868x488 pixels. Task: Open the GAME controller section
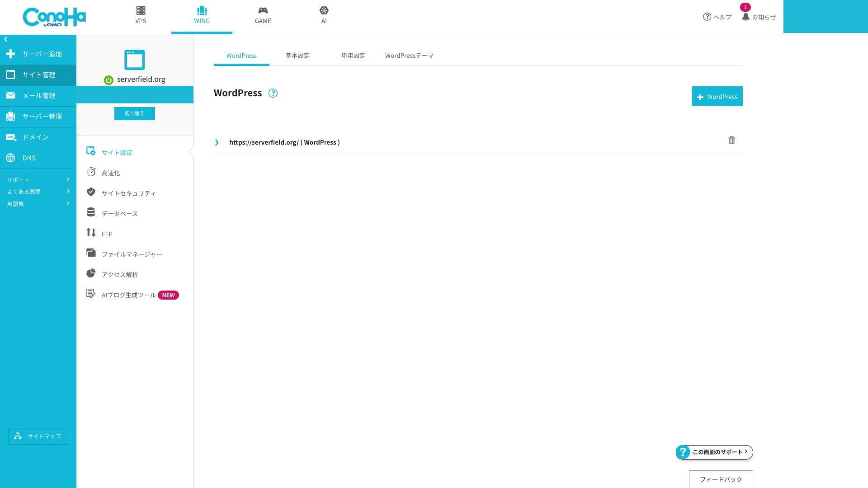[x=263, y=15]
